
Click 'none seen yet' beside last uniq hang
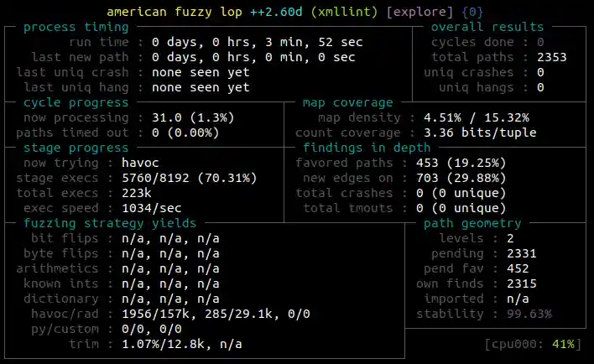pyautogui.click(x=201, y=87)
